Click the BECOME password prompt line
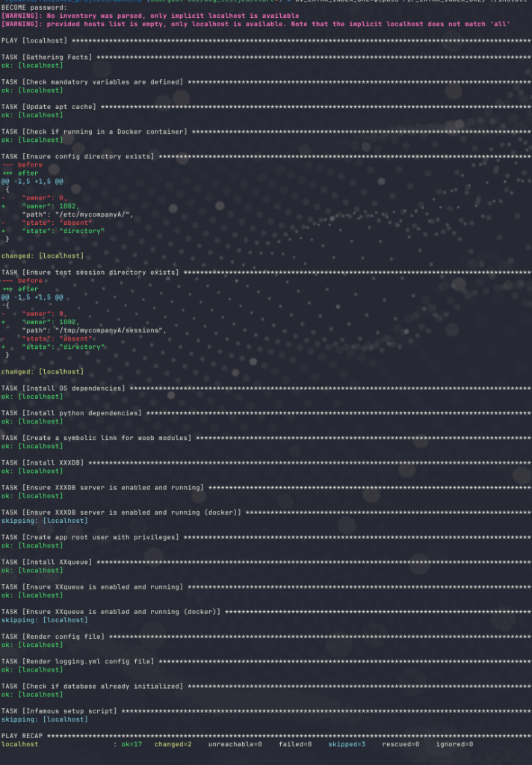 click(x=34, y=7)
